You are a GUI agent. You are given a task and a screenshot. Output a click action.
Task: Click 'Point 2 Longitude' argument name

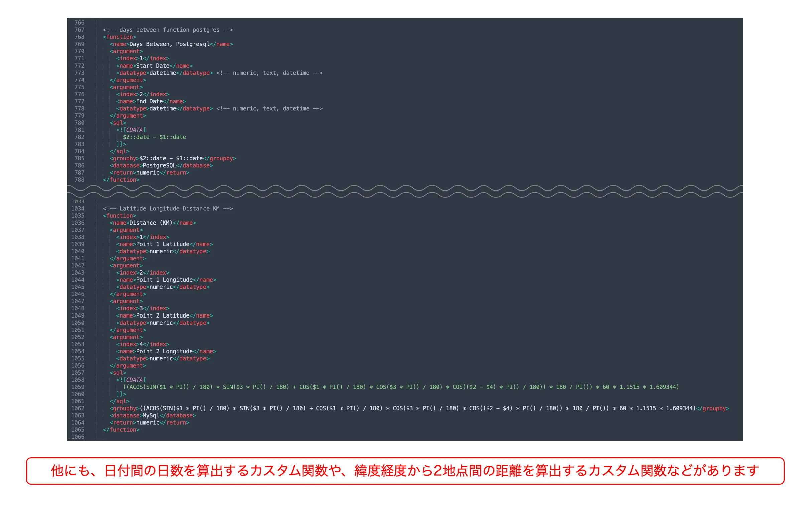point(164,351)
